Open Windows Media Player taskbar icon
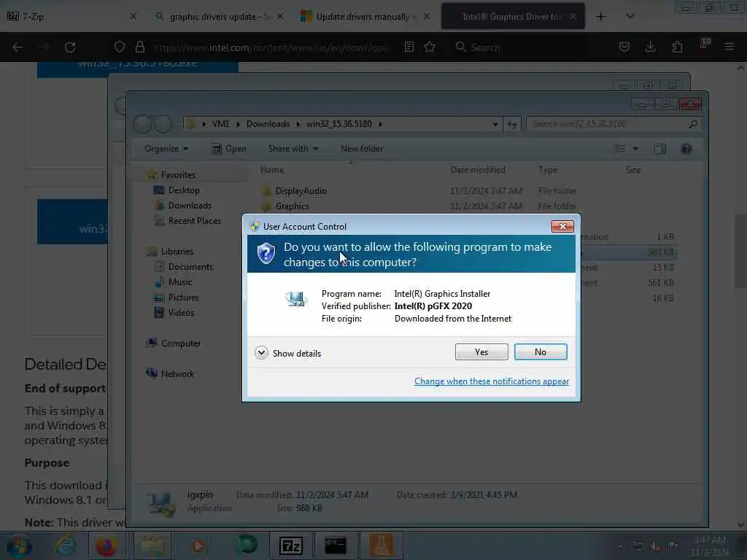747x560 pixels. coord(198,546)
